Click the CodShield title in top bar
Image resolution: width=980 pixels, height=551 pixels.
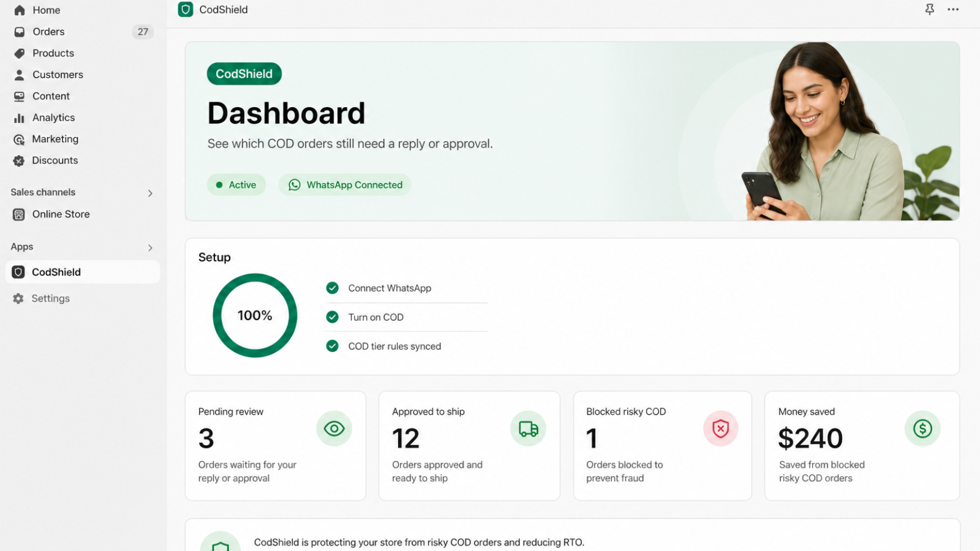[x=224, y=10]
